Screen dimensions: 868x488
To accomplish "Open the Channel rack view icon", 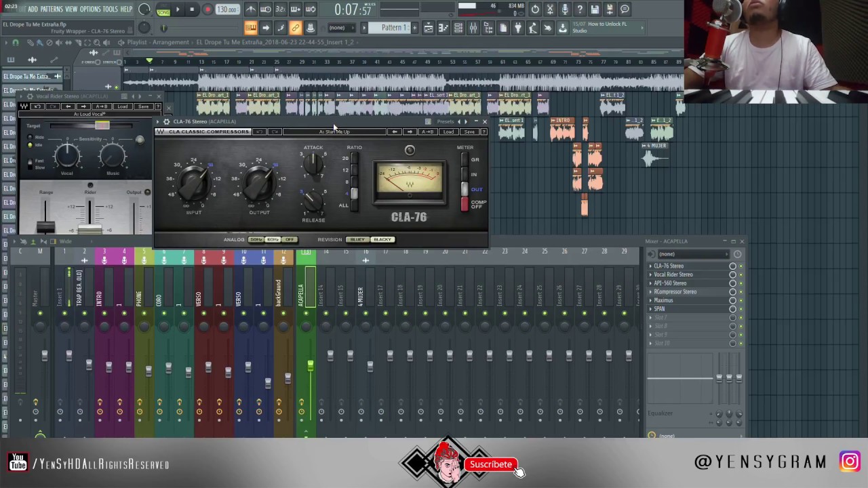I will point(458,28).
